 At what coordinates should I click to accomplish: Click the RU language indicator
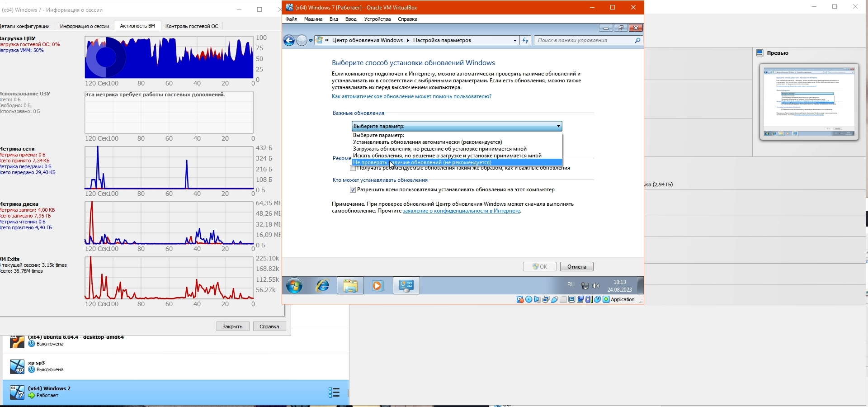point(571,285)
